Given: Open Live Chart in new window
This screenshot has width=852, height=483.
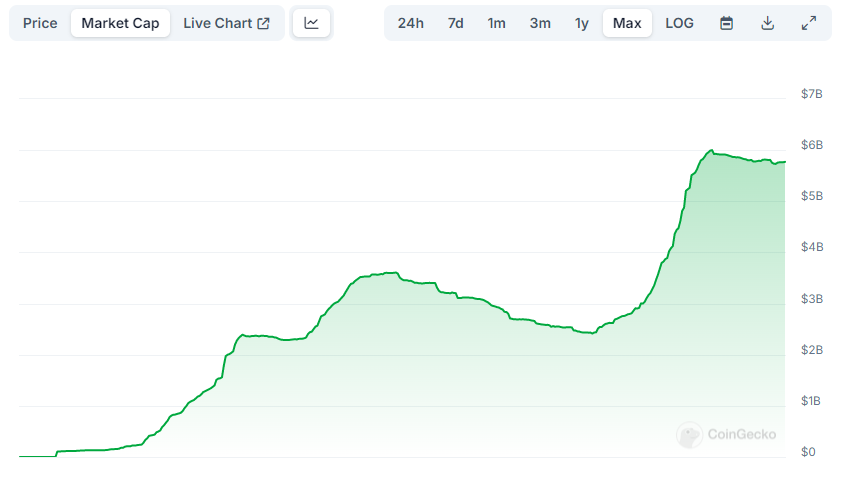Looking at the screenshot, I should (226, 23).
